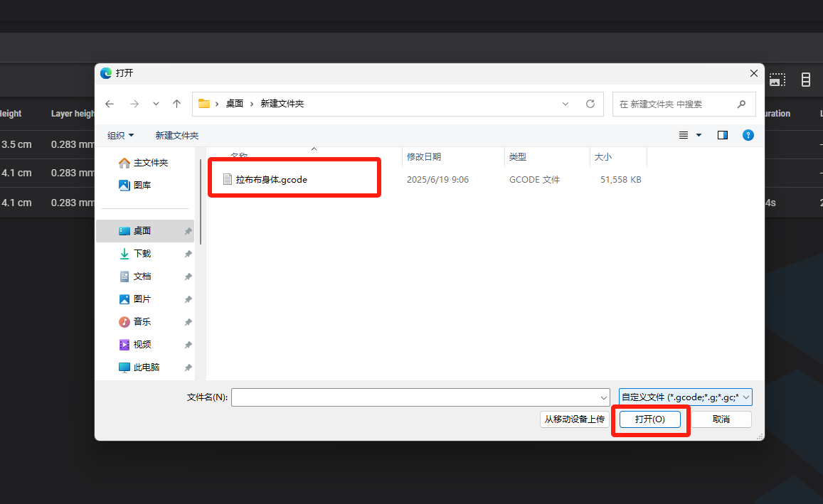Click 新建文件夹 in the toolbar
This screenshot has height=504, width=823.
(x=176, y=135)
